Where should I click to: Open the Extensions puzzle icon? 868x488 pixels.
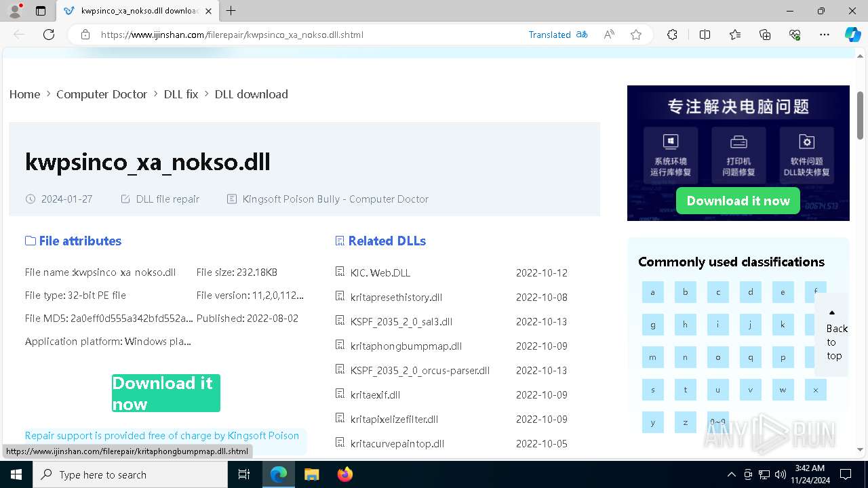coord(672,35)
